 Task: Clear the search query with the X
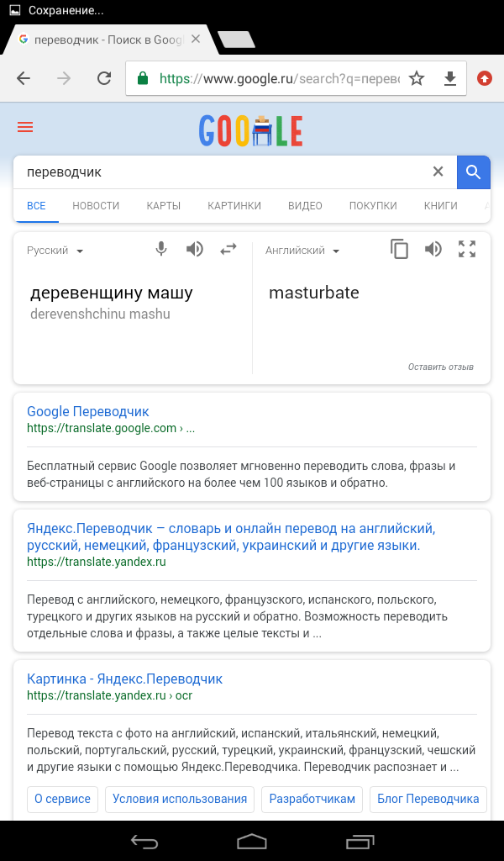(438, 171)
